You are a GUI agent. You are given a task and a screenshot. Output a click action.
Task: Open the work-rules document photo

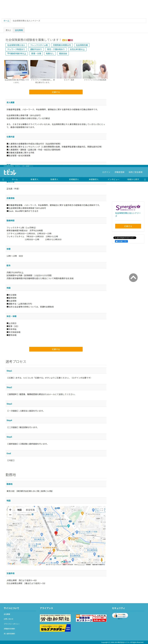[x=43, y=69]
